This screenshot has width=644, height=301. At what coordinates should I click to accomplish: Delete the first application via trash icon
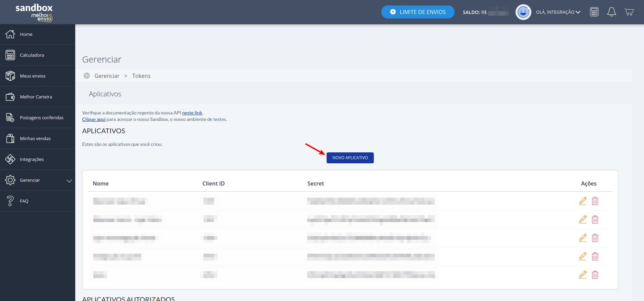pos(595,201)
